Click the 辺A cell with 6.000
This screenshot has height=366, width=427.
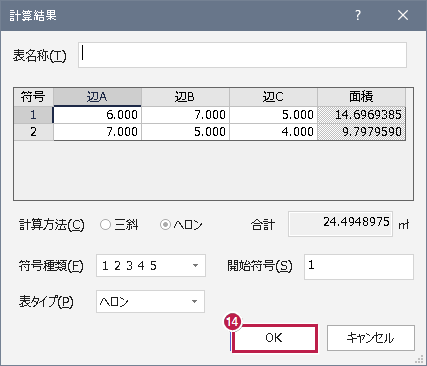tap(97, 115)
